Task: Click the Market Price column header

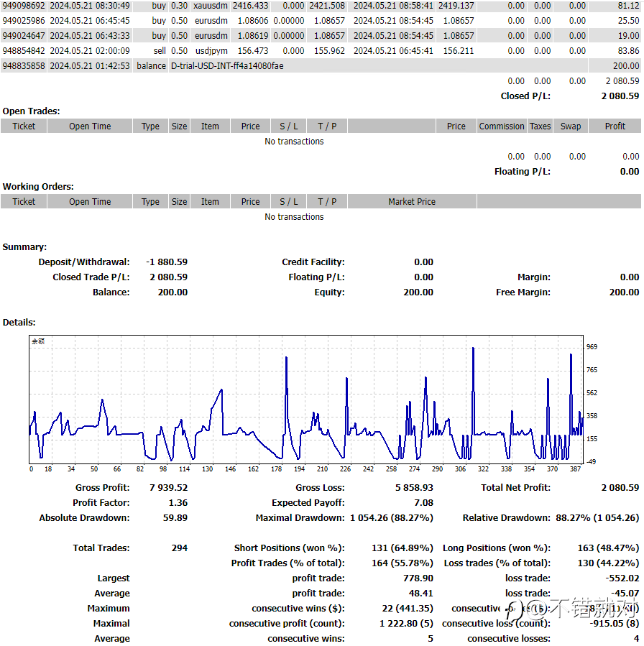Action: (x=412, y=201)
